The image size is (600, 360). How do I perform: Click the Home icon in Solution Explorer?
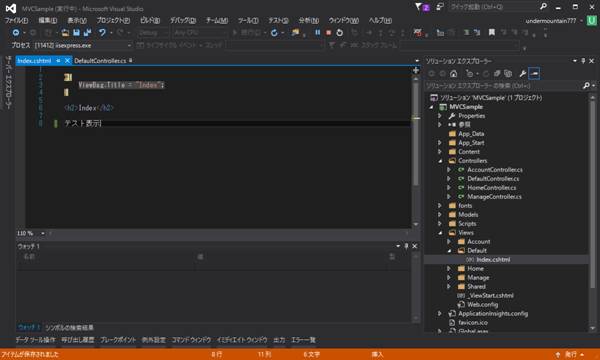[454, 73]
